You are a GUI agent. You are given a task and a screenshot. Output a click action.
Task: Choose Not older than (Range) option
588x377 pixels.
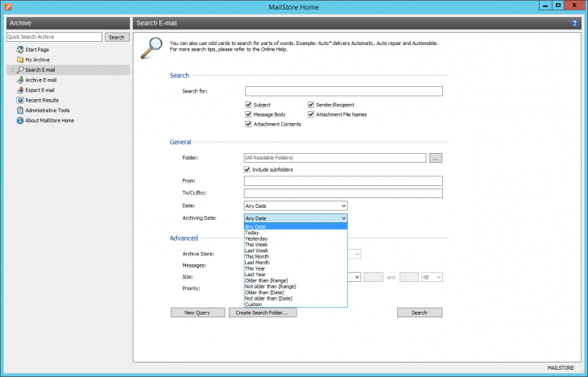tap(296, 287)
